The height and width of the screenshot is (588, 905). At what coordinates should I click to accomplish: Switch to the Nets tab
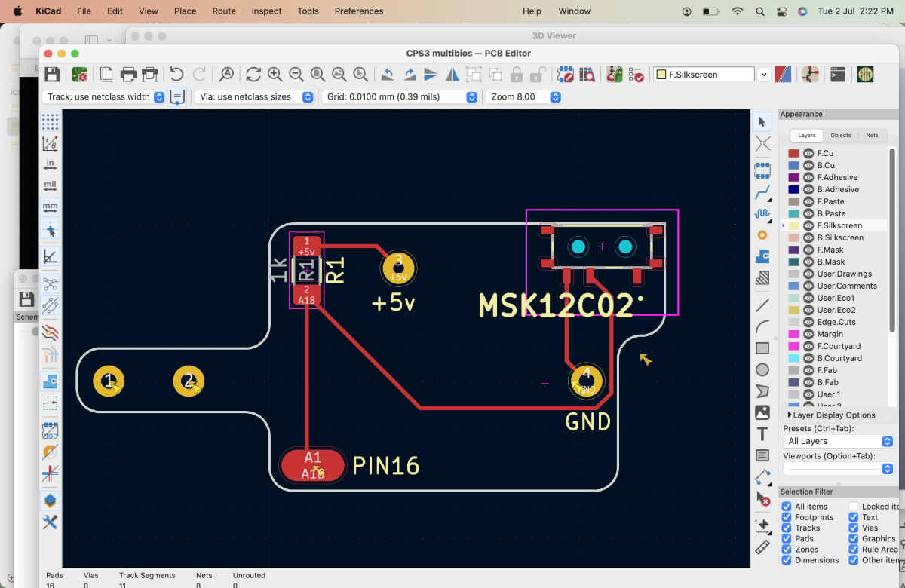click(x=872, y=136)
